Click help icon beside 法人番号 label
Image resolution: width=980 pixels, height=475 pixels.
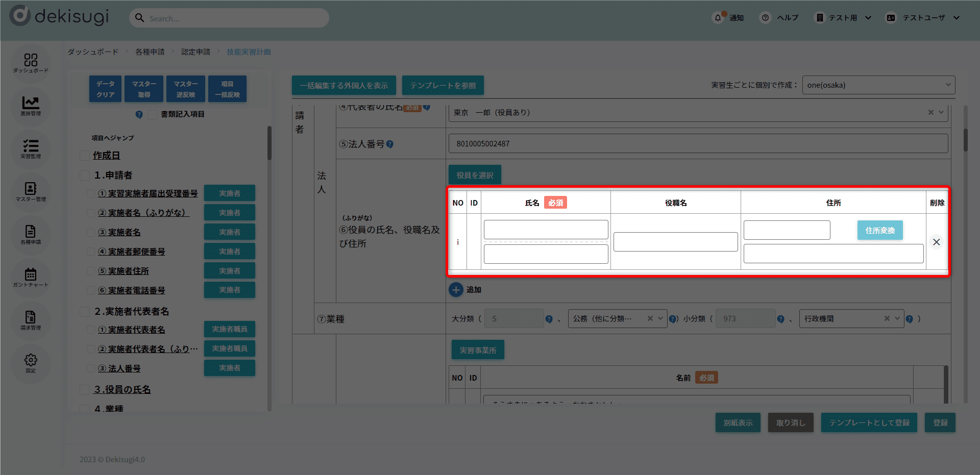point(390,144)
